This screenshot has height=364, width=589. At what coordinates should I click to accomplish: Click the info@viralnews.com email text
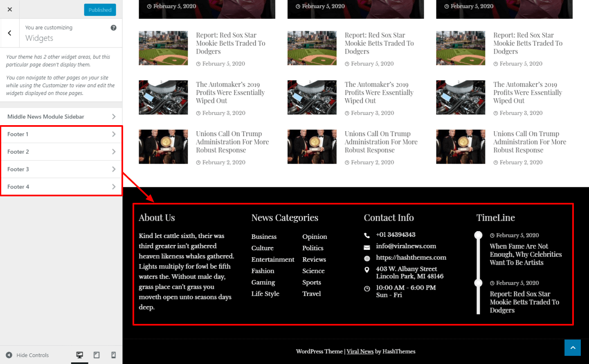[406, 246]
